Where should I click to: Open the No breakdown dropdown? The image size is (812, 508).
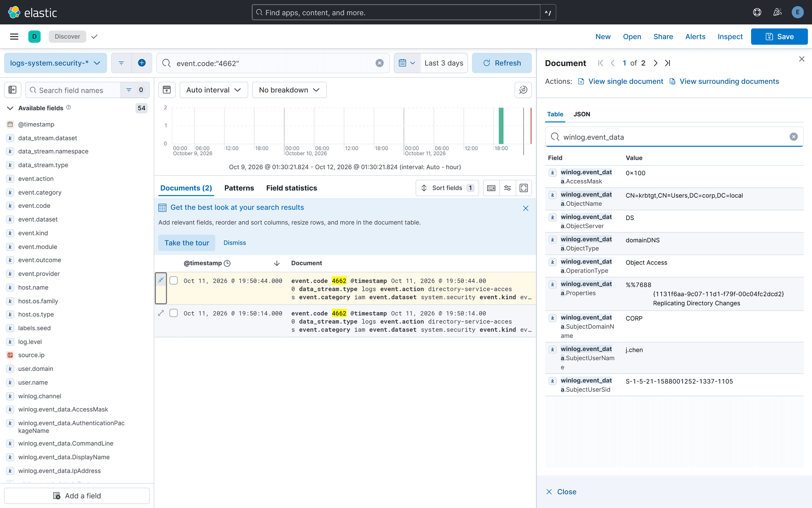pos(289,90)
